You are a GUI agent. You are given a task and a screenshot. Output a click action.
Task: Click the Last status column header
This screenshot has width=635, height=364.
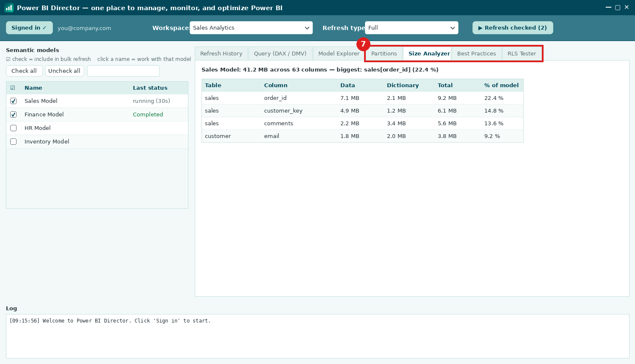[150, 88]
